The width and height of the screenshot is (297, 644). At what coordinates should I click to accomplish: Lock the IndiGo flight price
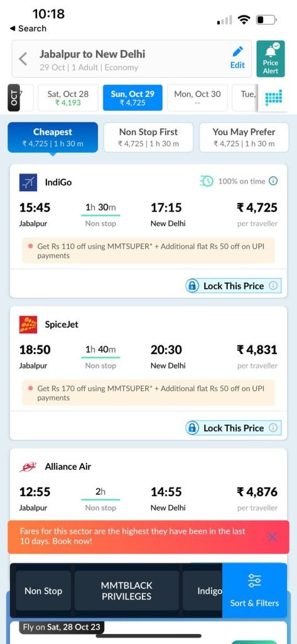pos(234,286)
